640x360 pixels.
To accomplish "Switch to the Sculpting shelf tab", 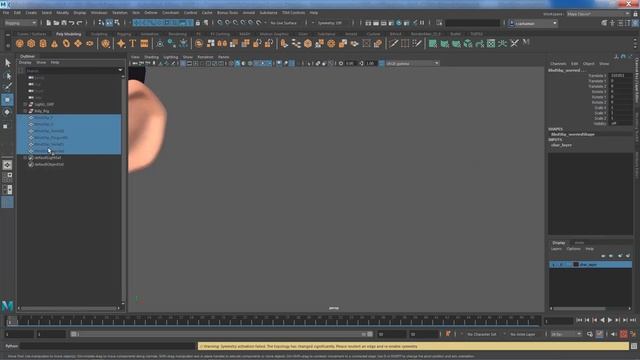I will coord(99,34).
